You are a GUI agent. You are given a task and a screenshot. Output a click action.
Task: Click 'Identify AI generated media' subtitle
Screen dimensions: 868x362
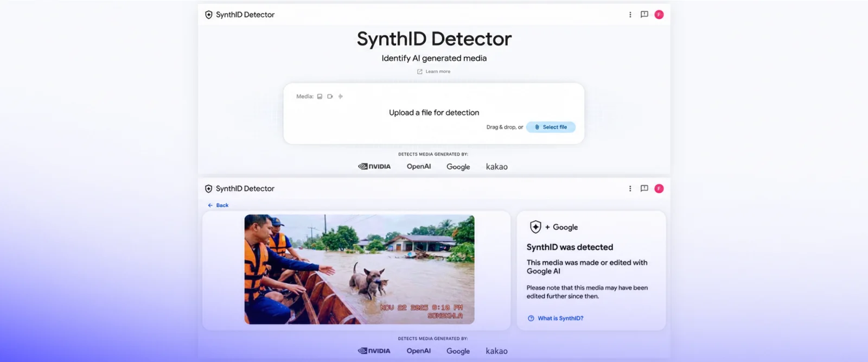point(434,59)
